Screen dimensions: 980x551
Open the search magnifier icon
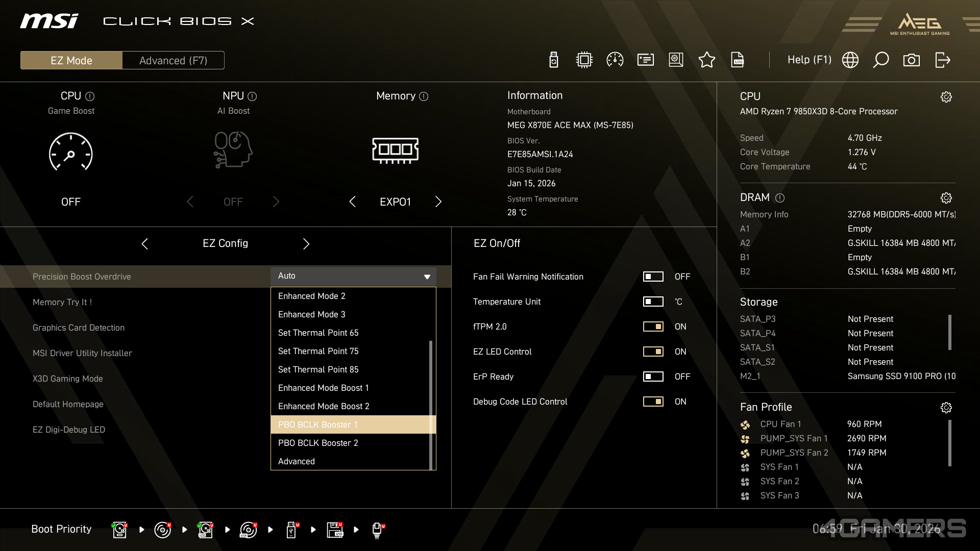(881, 60)
